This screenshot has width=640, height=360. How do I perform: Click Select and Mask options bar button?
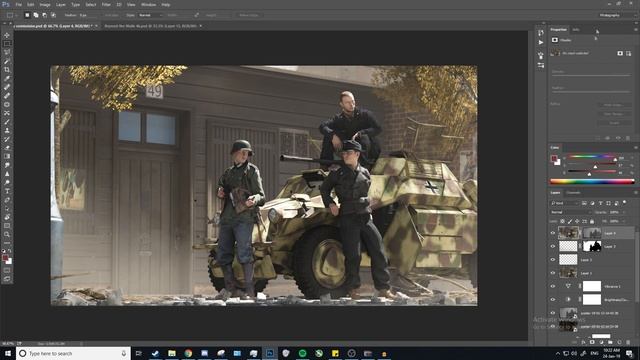[249, 15]
